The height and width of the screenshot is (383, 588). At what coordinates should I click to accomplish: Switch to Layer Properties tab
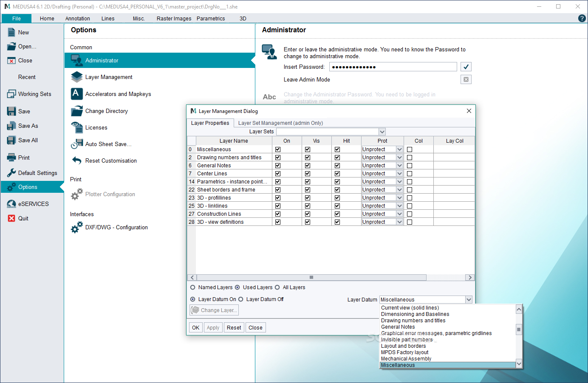(210, 123)
